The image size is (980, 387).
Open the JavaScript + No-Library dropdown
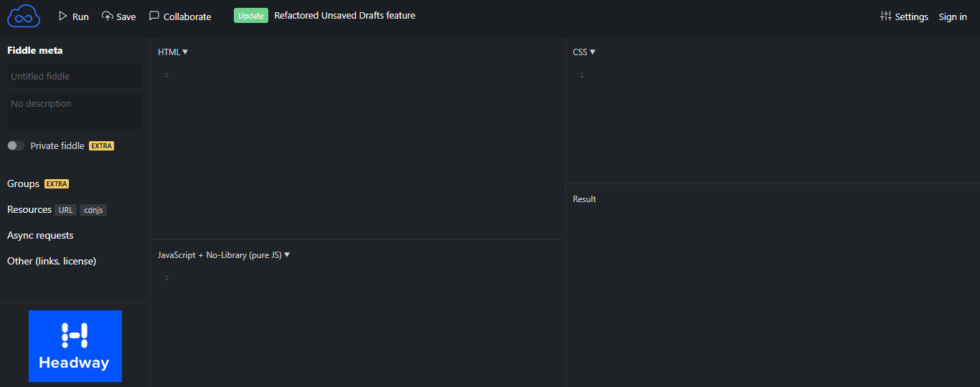224,254
